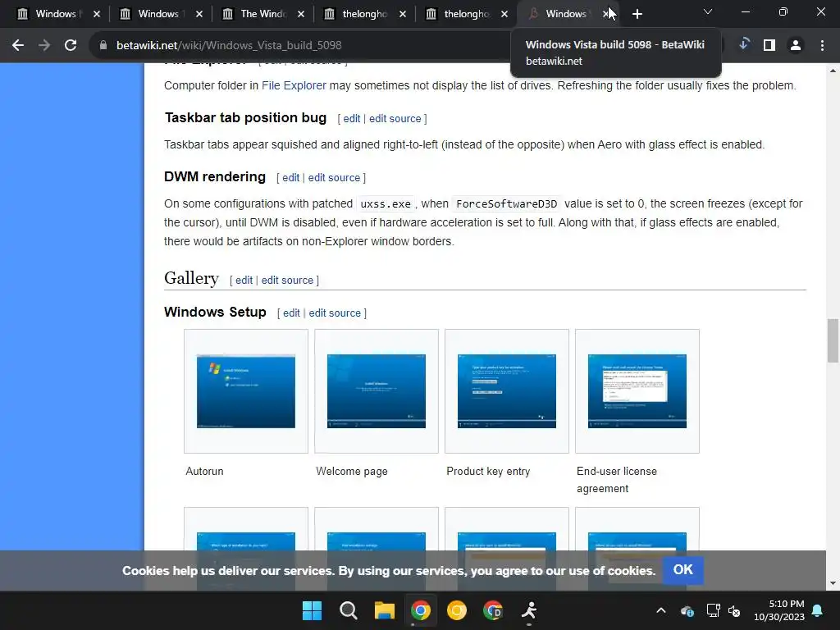
Task: Open the cloud sync tray icon
Action: 687,610
